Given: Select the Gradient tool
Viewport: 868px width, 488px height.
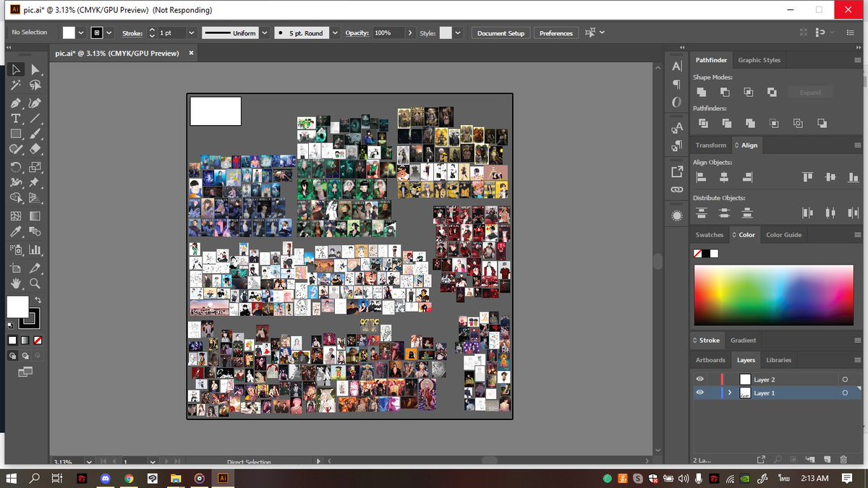Looking at the screenshot, I should [35, 216].
